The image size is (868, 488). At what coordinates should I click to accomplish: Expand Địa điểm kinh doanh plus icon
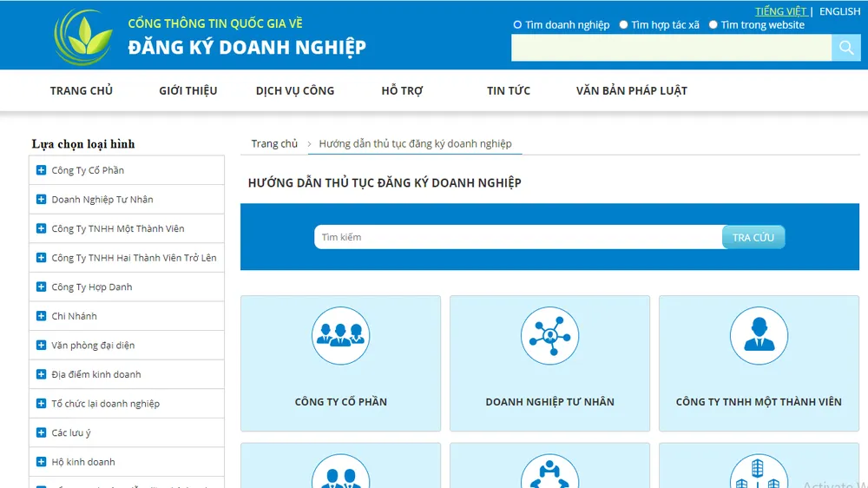(41, 374)
